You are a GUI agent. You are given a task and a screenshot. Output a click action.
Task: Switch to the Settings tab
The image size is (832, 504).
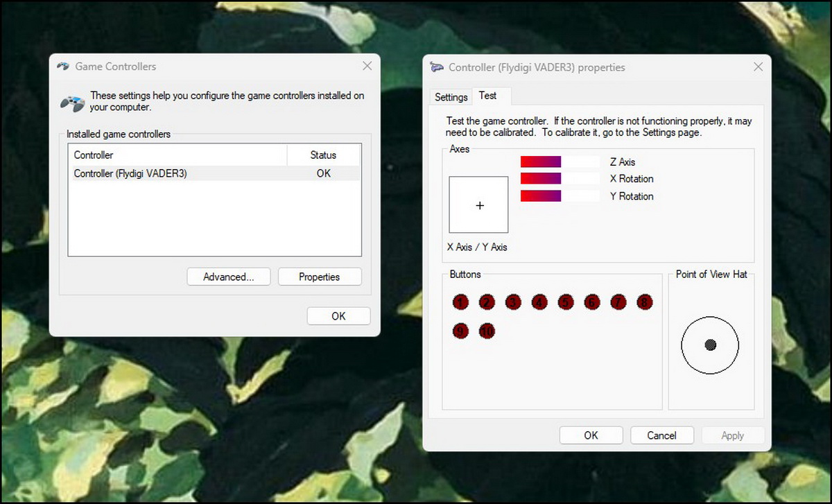click(451, 97)
